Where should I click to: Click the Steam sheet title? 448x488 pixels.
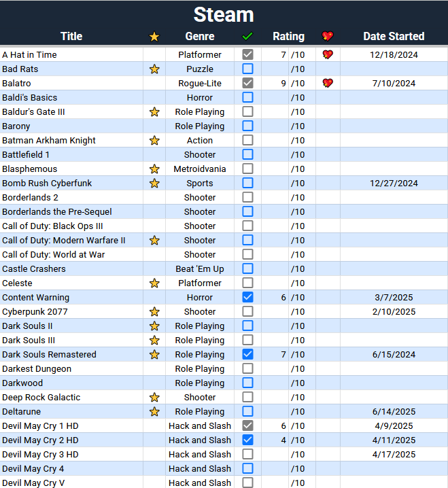pos(224,15)
